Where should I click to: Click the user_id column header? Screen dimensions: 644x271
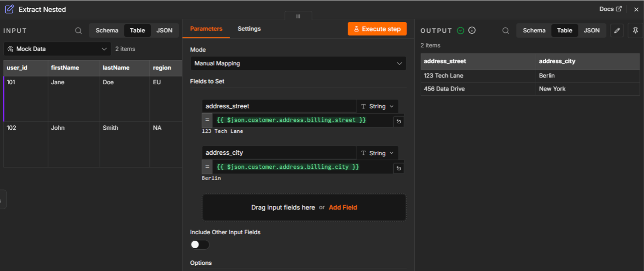26,68
